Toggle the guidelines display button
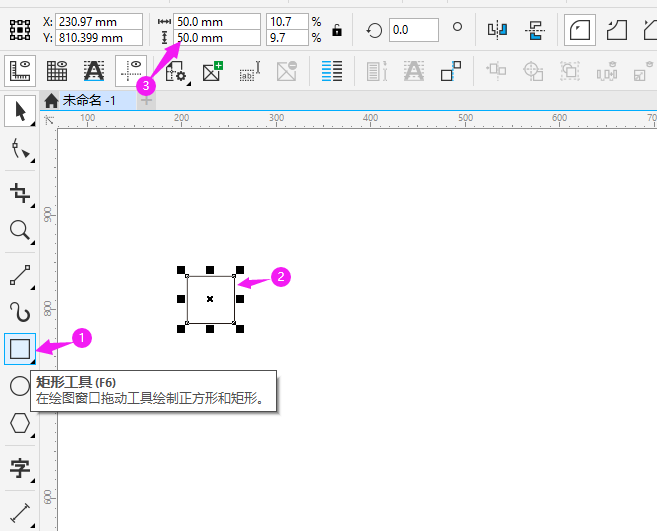Viewport: 657px width, 531px height. coord(131,70)
